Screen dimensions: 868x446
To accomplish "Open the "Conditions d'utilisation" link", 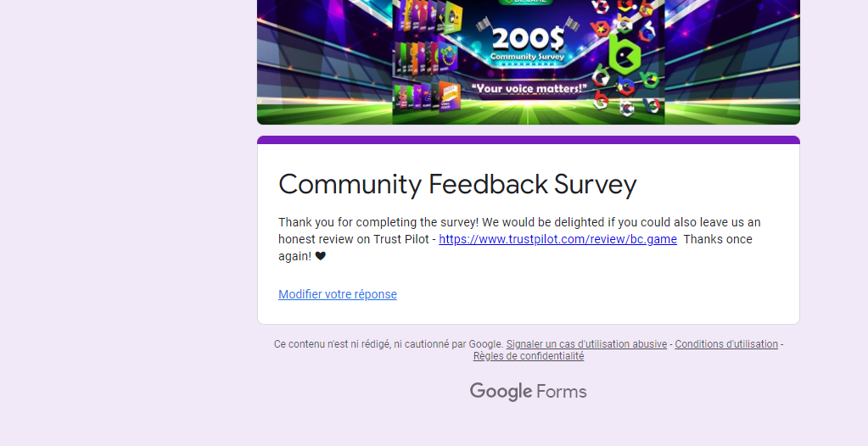I will [726, 344].
